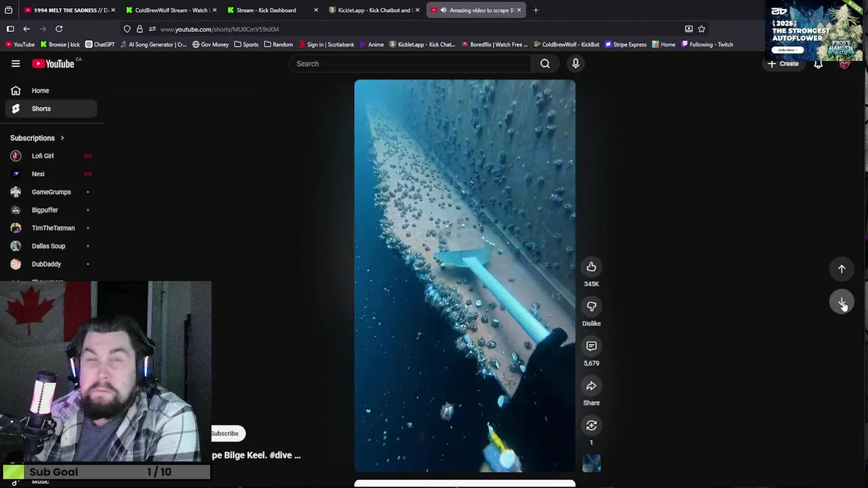Screen dimensions: 868x488
Task: Click the Create button
Action: click(784, 64)
